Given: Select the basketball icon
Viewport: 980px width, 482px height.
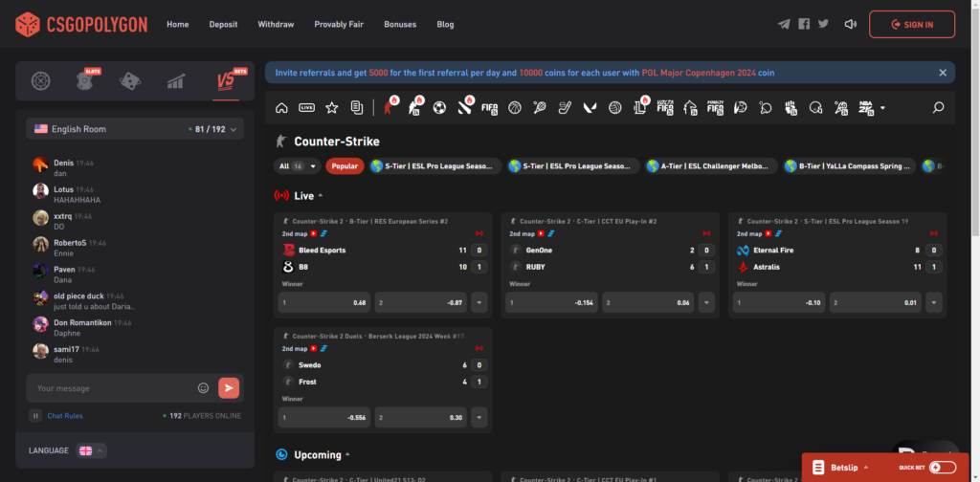Looking at the screenshot, I should tap(514, 107).
